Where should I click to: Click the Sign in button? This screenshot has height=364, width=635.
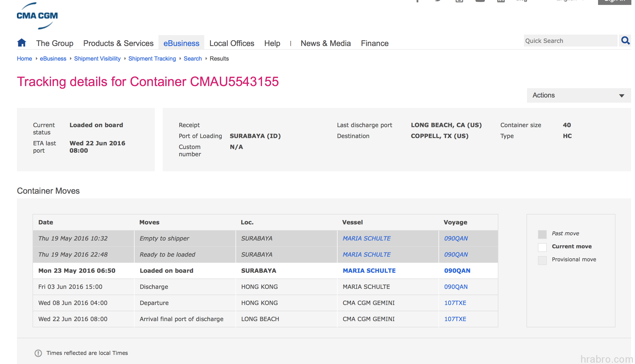tap(614, 2)
